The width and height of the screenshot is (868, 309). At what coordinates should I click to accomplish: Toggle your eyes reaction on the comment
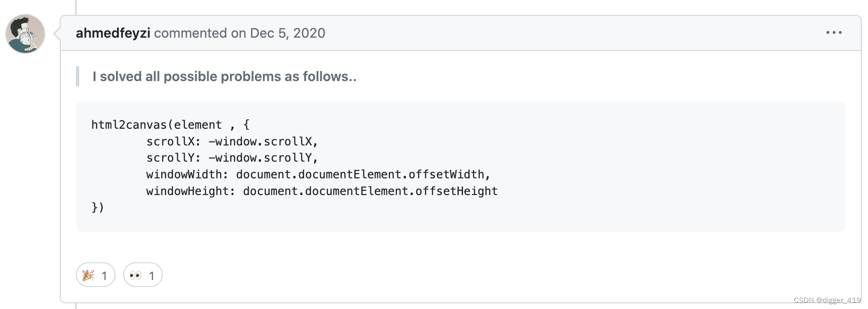click(142, 275)
